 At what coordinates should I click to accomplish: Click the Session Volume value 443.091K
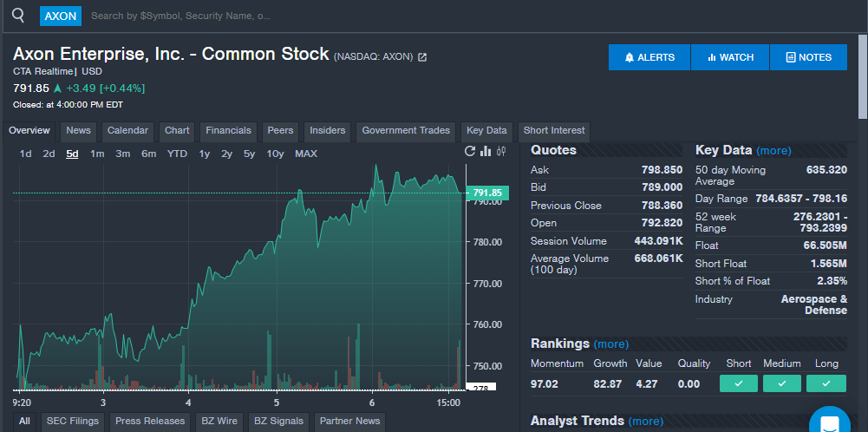659,241
